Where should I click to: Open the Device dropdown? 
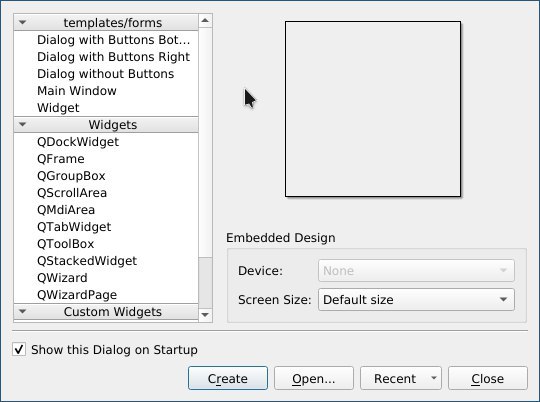(416, 270)
